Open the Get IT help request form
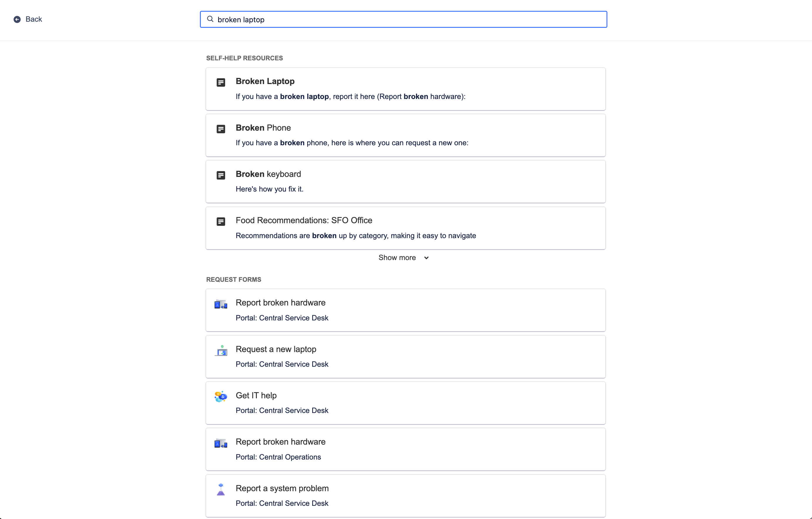This screenshot has height=519, width=812. [256, 395]
